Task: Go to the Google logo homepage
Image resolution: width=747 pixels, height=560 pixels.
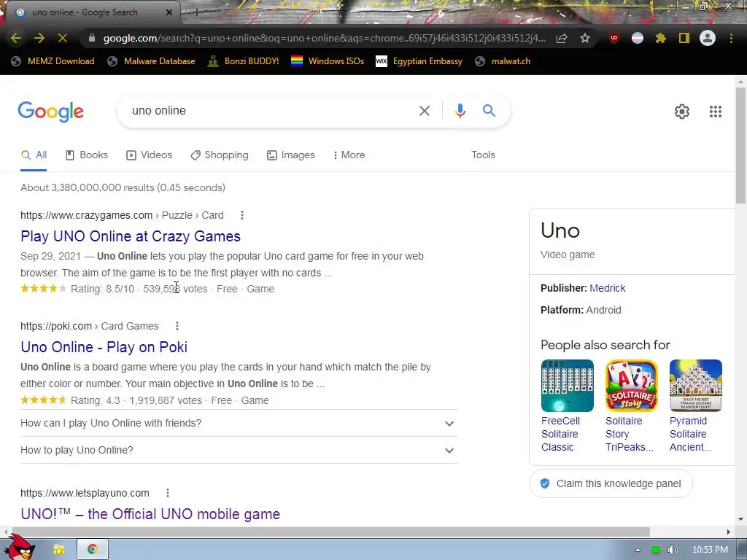Action: [50, 112]
